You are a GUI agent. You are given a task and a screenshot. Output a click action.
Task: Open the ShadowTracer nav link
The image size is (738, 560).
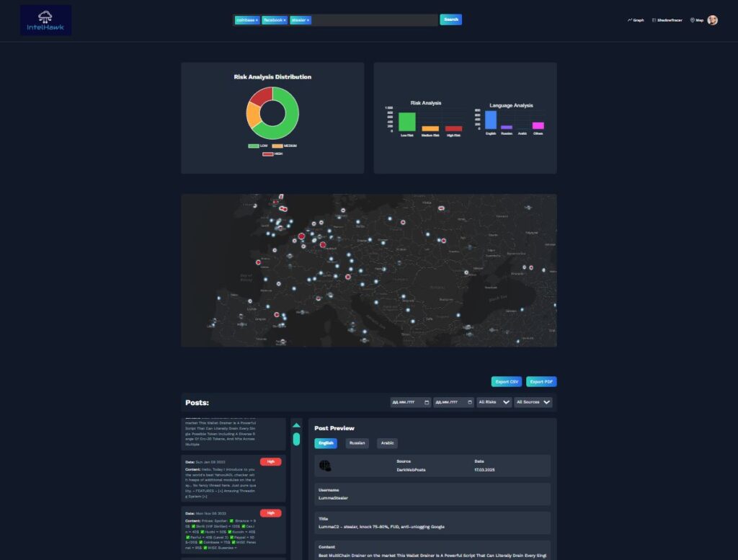tap(667, 20)
